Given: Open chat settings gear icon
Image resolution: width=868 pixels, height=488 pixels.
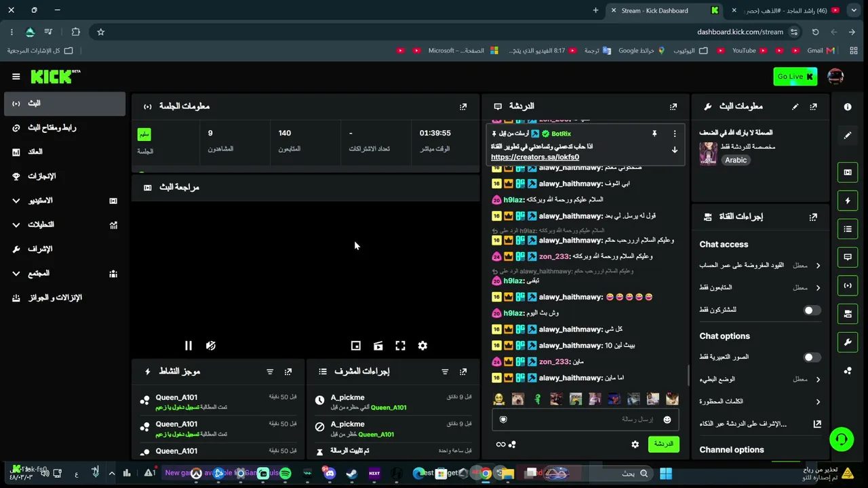Looking at the screenshot, I should [x=635, y=445].
